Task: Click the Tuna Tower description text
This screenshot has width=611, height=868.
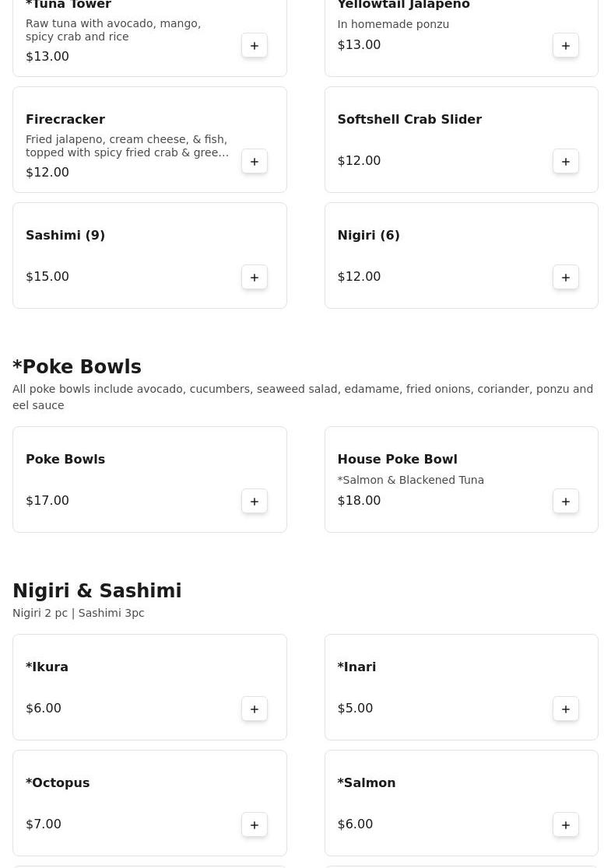Action: pos(113,30)
